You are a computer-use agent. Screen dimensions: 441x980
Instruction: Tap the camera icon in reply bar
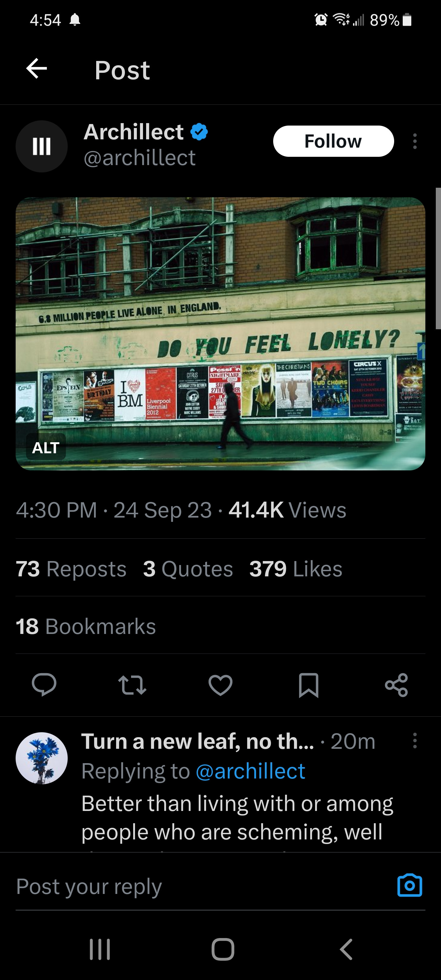tap(409, 885)
